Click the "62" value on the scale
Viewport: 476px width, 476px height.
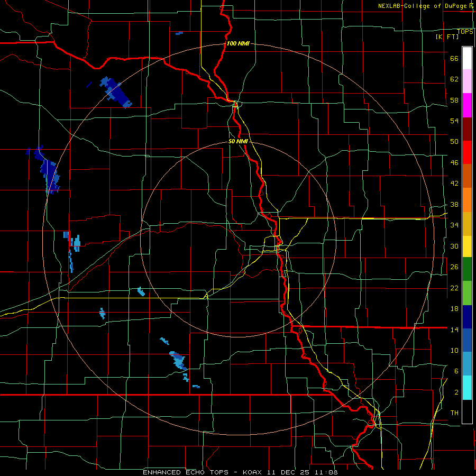point(454,79)
